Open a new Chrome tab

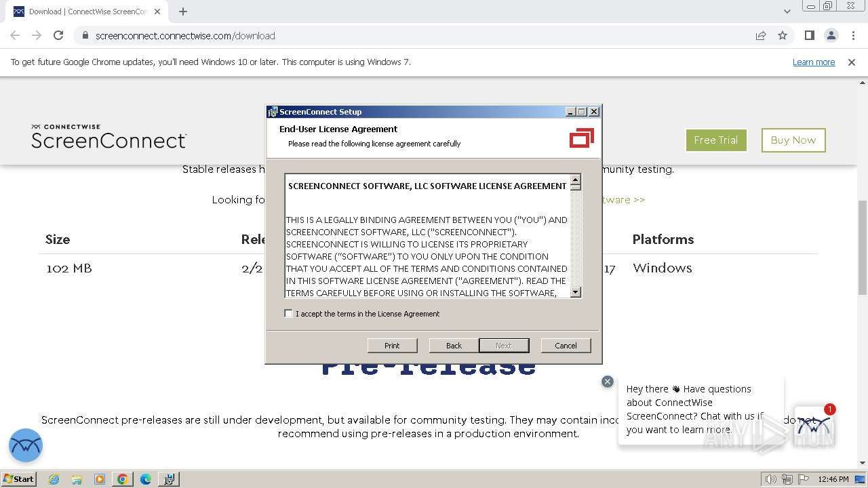point(183,12)
